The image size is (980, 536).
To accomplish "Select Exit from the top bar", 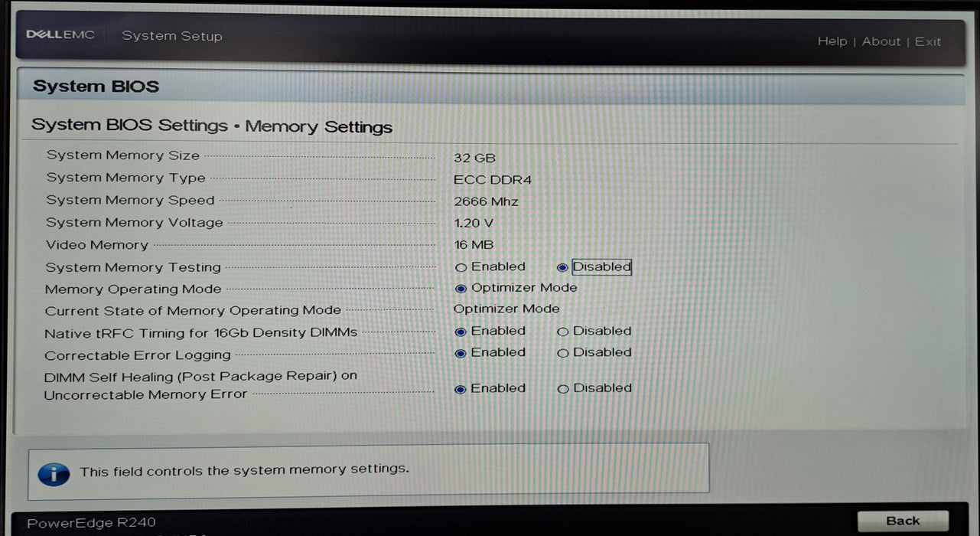I will [928, 41].
